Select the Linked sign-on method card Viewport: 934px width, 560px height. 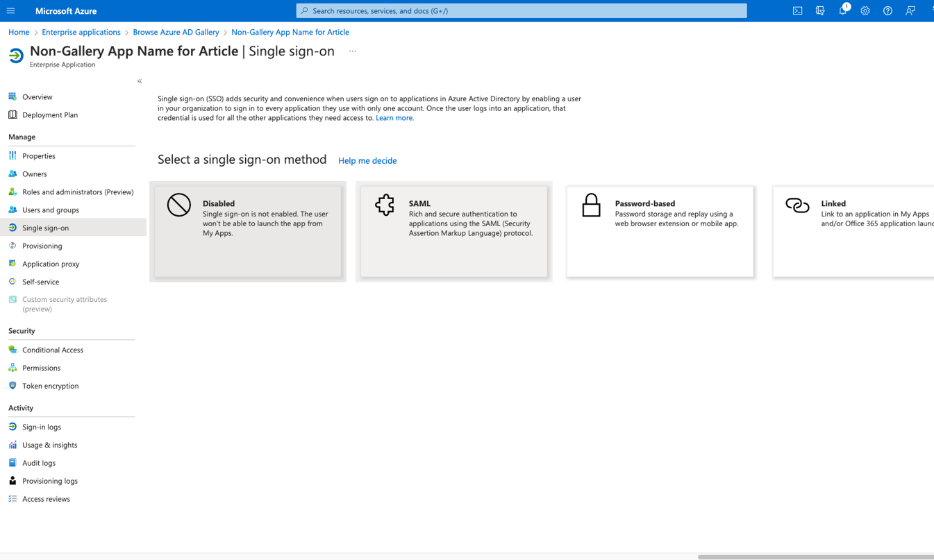853,232
